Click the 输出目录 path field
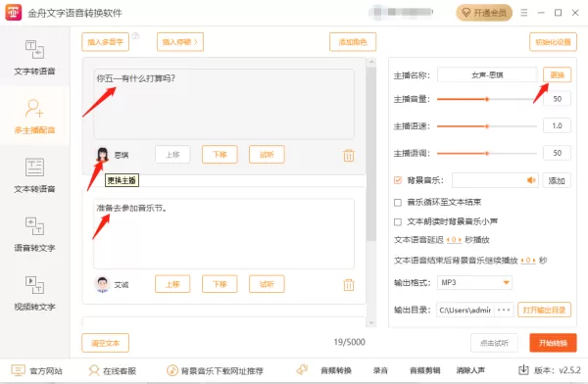 click(x=465, y=310)
